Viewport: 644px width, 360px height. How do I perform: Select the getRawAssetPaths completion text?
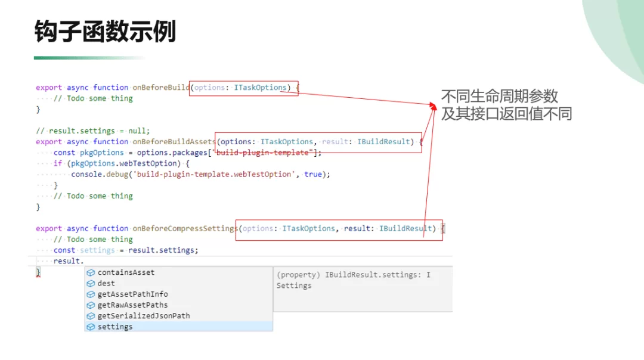tap(132, 305)
